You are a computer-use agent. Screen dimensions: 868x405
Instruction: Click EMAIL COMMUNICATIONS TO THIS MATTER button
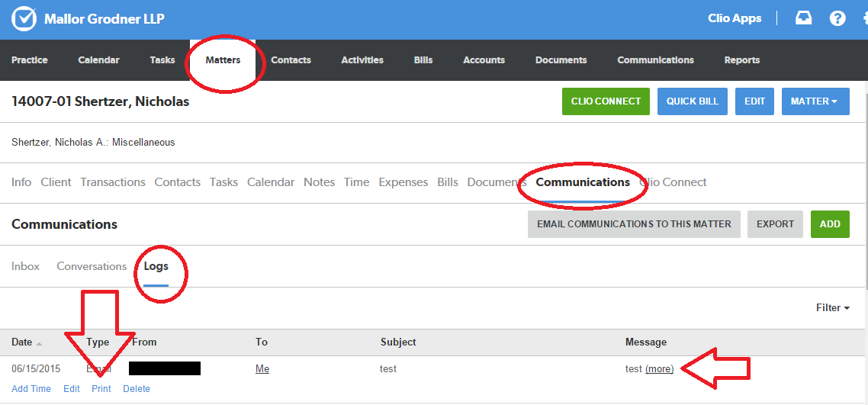(x=634, y=224)
